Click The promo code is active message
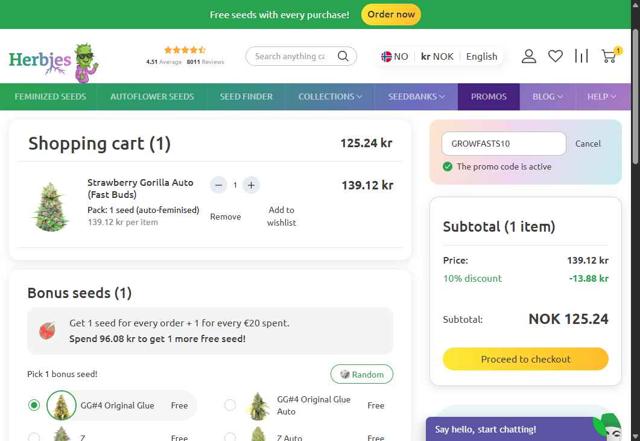 [504, 167]
